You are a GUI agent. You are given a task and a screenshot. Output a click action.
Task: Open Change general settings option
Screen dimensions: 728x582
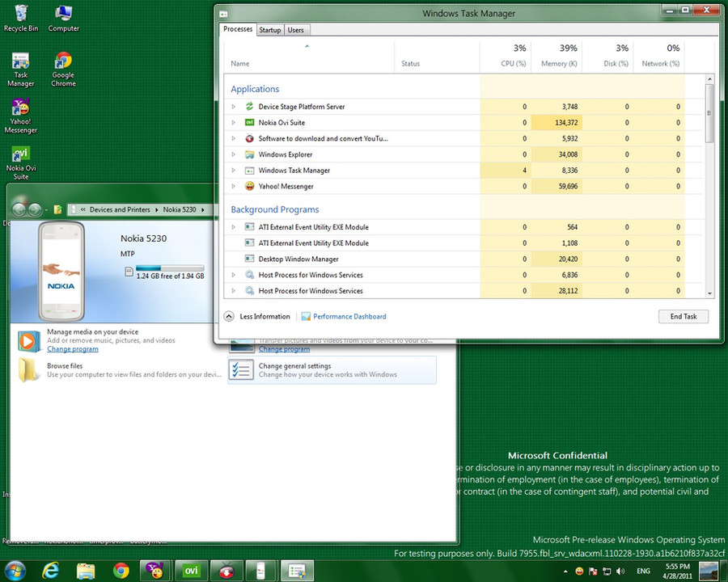(332, 370)
